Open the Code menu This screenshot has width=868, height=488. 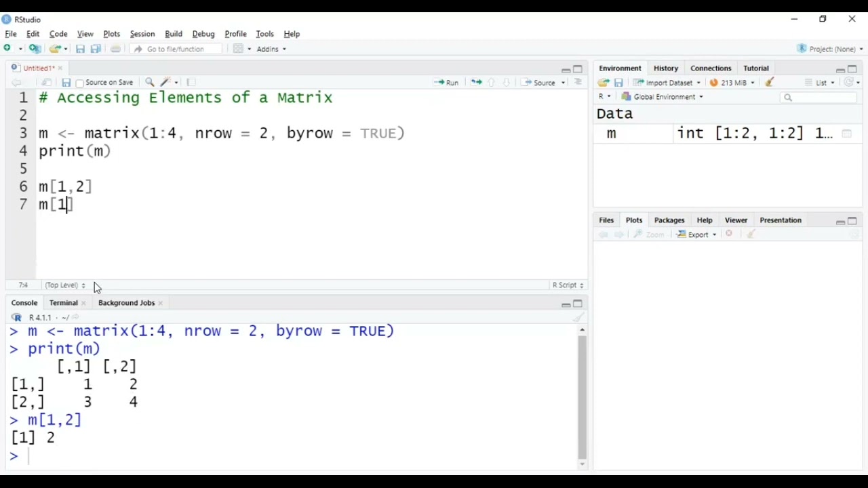point(58,34)
